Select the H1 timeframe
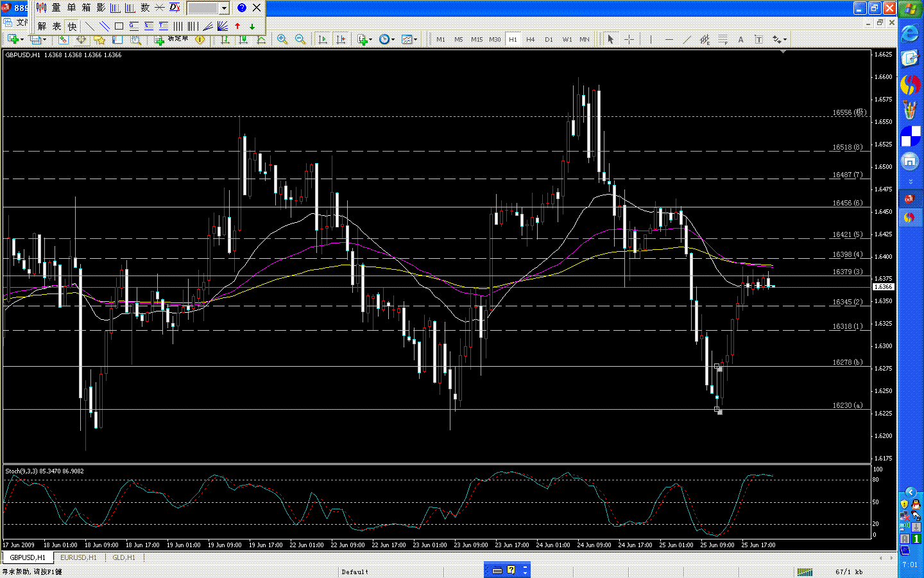 (x=513, y=39)
